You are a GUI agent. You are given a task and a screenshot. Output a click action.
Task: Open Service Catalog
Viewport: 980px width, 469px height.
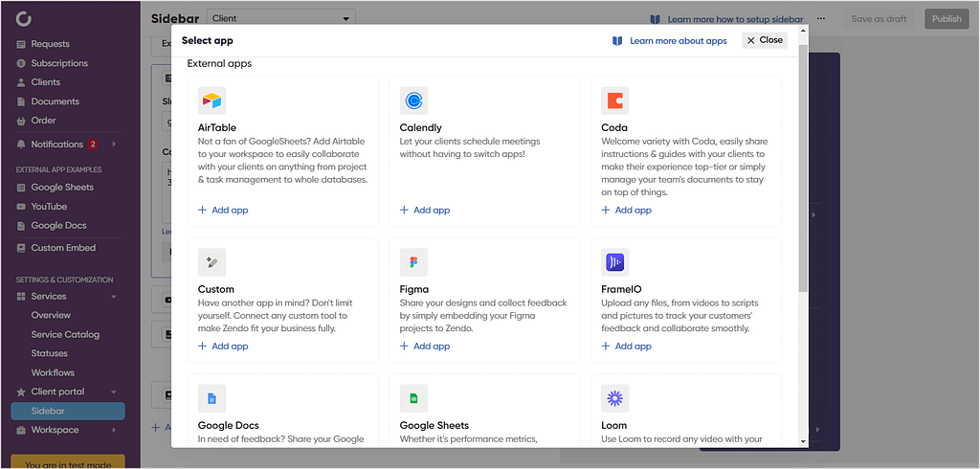(x=65, y=335)
